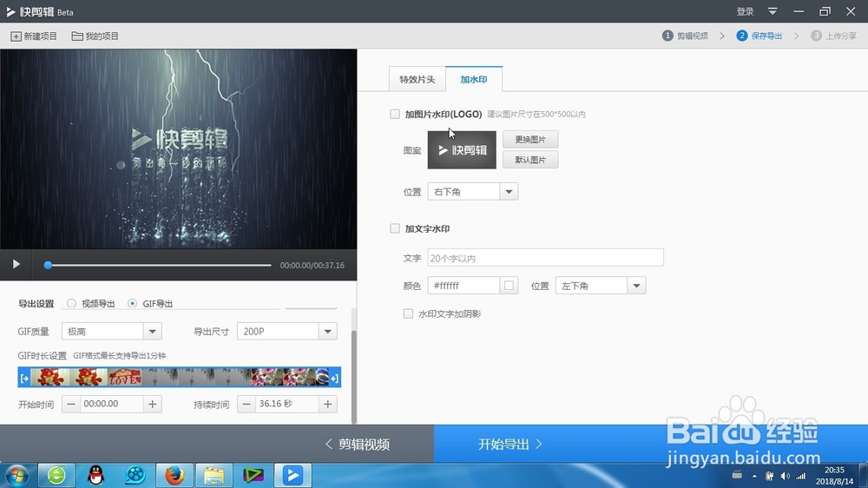Open My Projects (我的项目) folder icon

pos(77,36)
